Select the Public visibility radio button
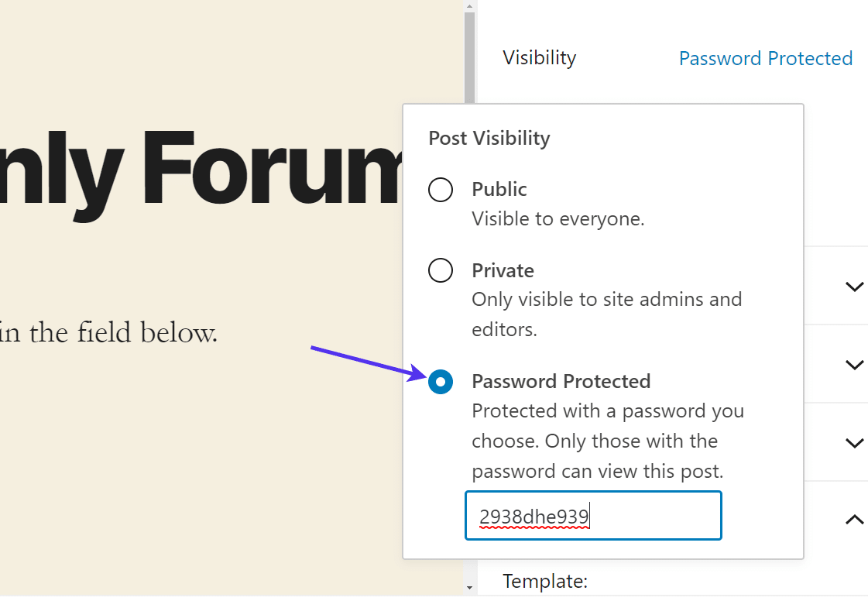 441,190
